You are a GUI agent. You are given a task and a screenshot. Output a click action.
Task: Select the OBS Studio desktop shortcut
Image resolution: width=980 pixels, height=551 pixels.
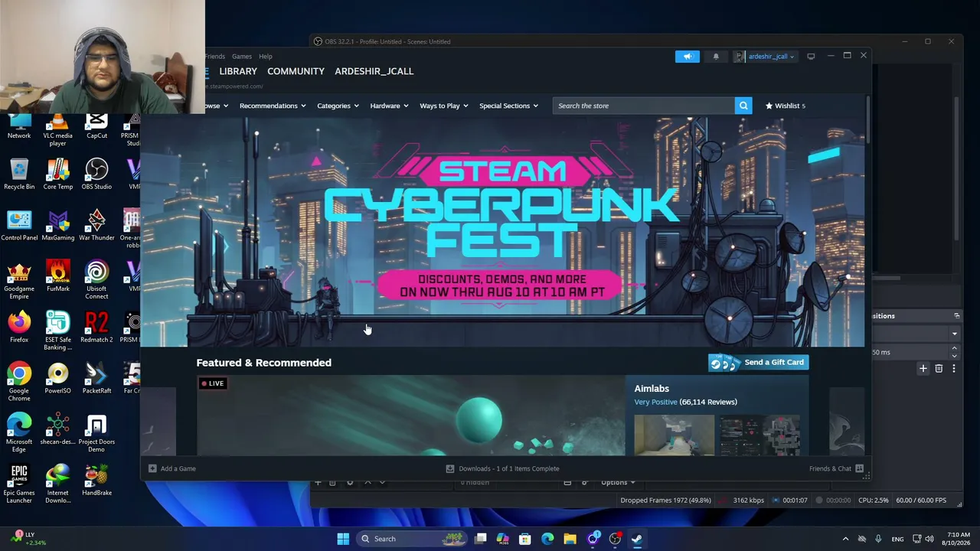96,174
